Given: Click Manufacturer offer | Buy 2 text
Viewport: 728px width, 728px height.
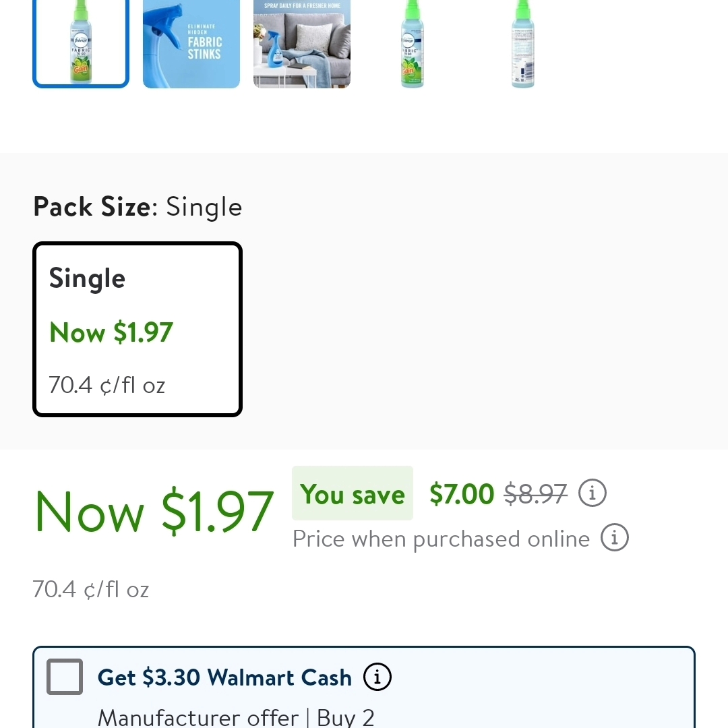Looking at the screenshot, I should (x=236, y=717).
